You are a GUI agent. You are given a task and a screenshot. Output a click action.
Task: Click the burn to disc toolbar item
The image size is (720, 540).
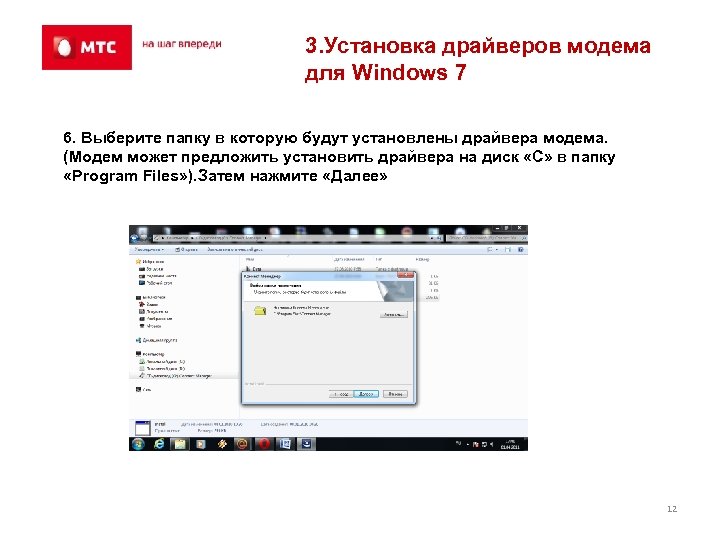(x=235, y=249)
